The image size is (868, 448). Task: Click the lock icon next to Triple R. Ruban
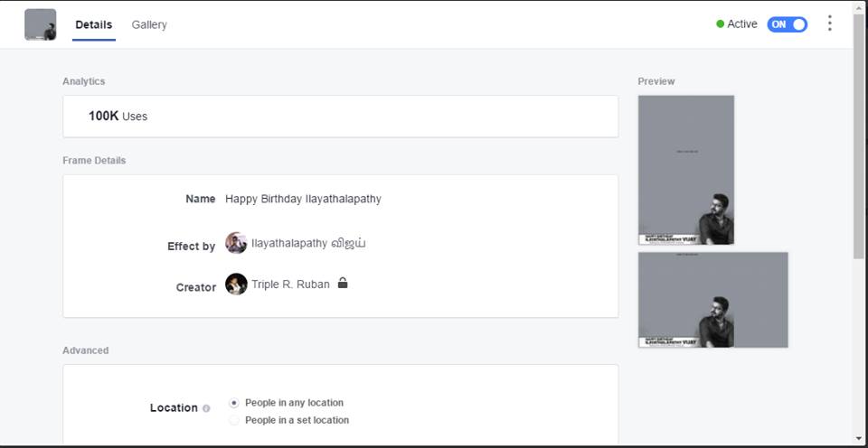pyautogui.click(x=343, y=284)
